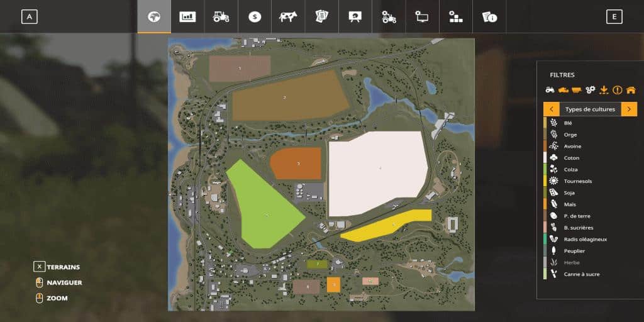Open the tutorial presentation board icon
The height and width of the screenshot is (322, 644).
(355, 17)
